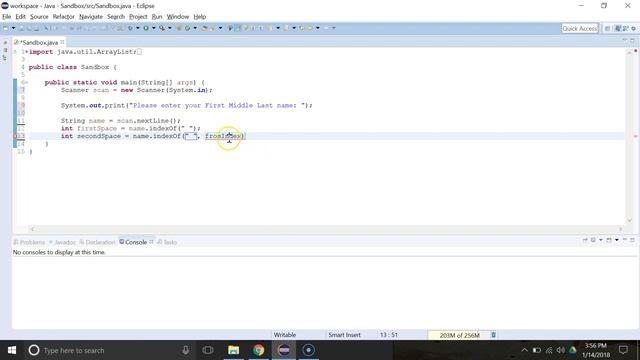Click the Cortana microphone icon
This screenshot has width=640, height=360.
185,350
